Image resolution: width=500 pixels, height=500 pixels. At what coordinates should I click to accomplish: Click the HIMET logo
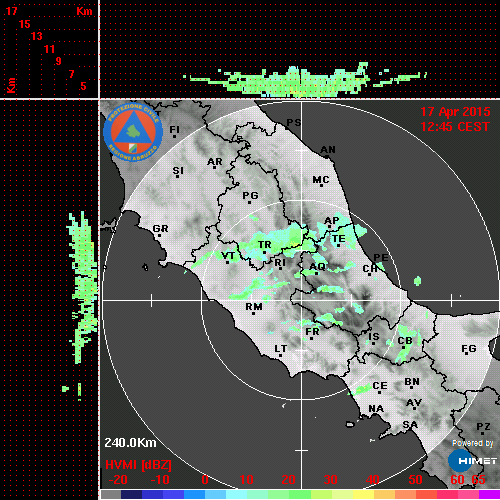pos(473,461)
